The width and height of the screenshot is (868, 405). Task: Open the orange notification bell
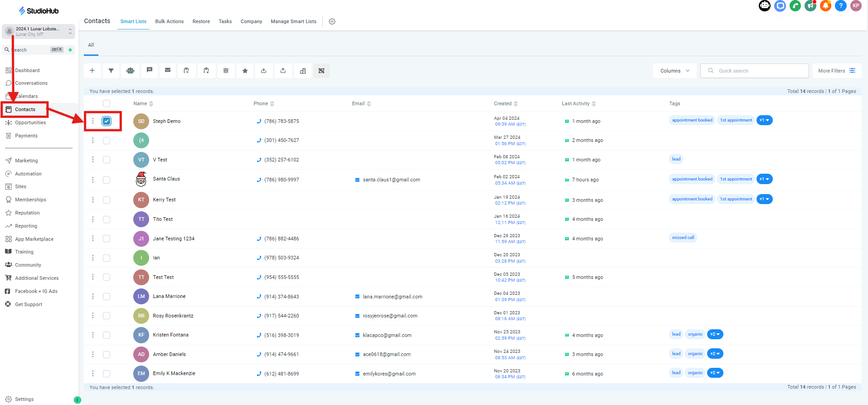tap(825, 6)
